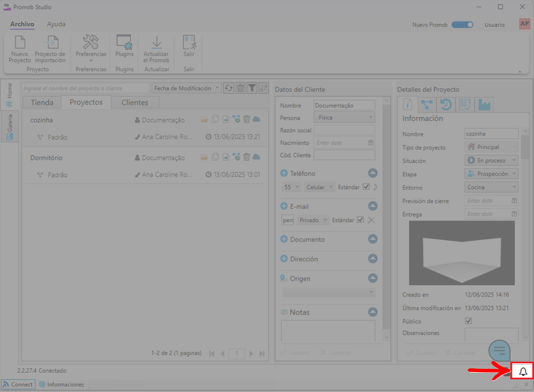Switch to the Clientes tab
Screen dimensions: 534x392
click(135, 103)
